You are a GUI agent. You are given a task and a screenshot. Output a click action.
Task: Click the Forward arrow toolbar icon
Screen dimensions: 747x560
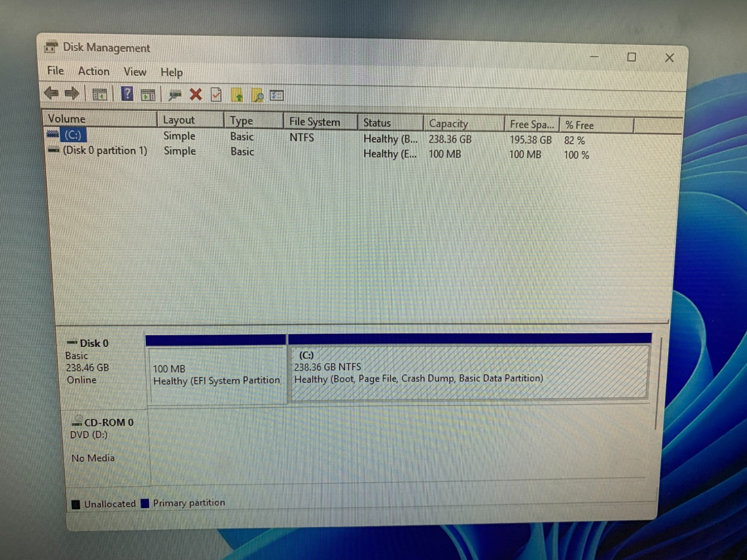(72, 94)
